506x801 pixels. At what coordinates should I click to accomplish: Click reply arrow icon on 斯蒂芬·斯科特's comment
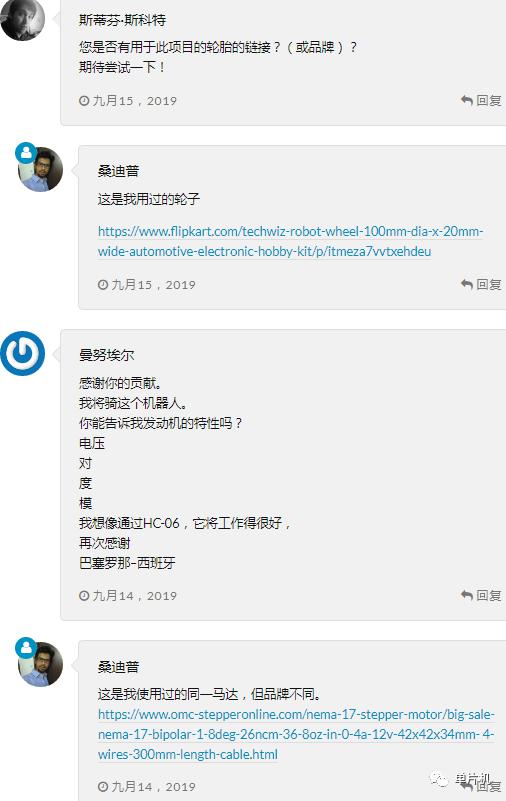pyautogui.click(x=467, y=100)
